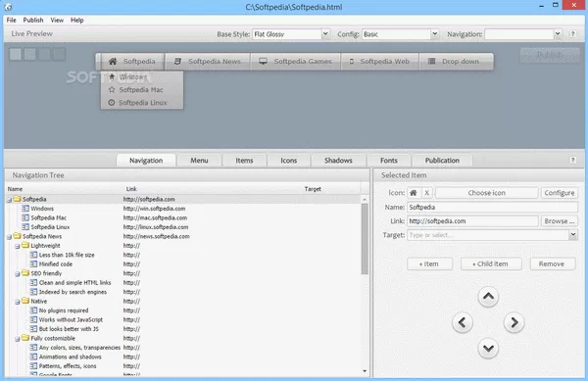Collapse the Softpedia tree node
Viewport: 588px width, 381px height.
pyautogui.click(x=9, y=200)
